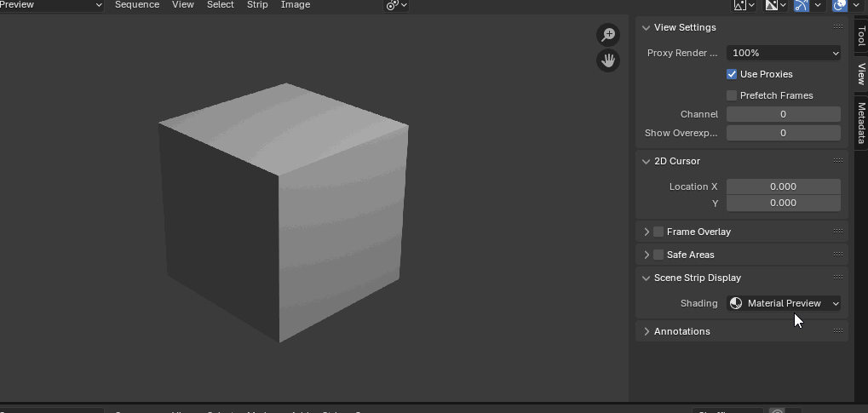This screenshot has width=868, height=413.
Task: Toggle the gizmos display icon
Action: click(802, 5)
